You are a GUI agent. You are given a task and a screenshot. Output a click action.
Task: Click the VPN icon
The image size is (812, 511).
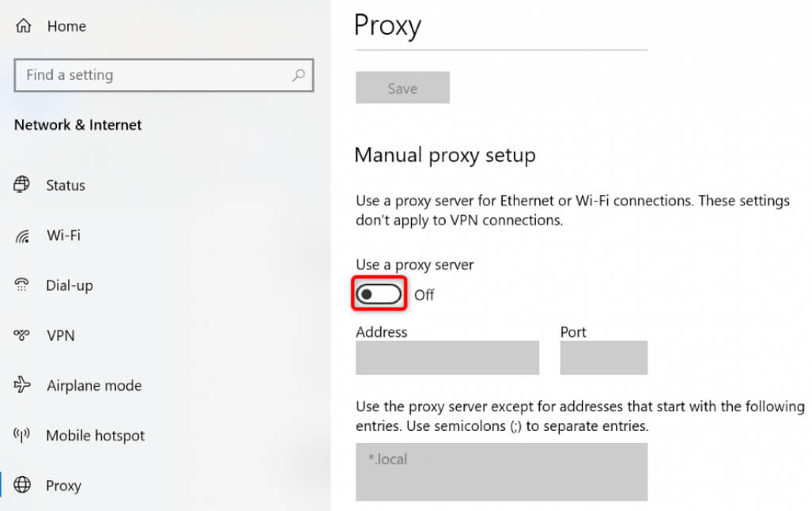coord(22,335)
